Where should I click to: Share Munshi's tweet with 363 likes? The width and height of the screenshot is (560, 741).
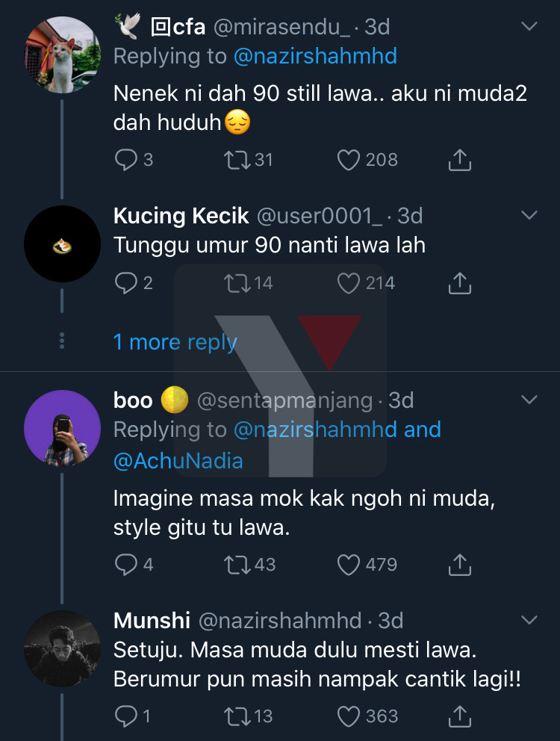click(460, 716)
